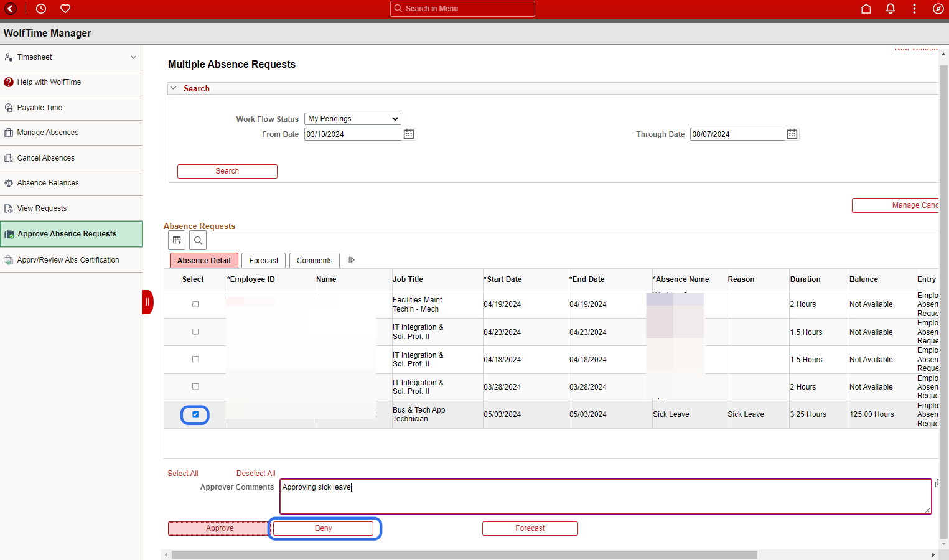Screen dimensions: 949x560
Task: Click the Select All link
Action: [183, 474]
